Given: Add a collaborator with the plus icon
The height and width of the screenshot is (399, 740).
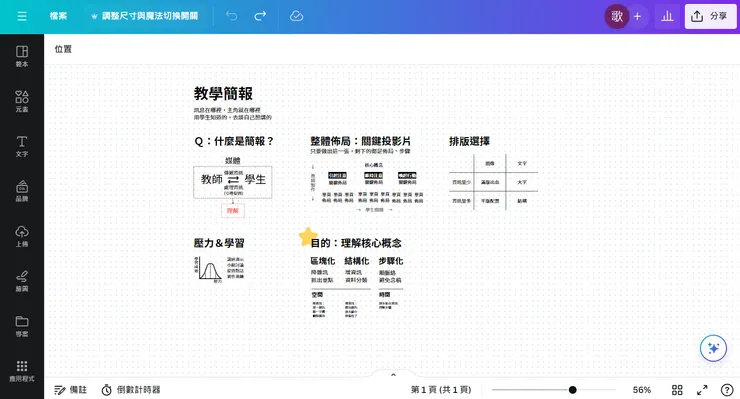Looking at the screenshot, I should (x=637, y=17).
